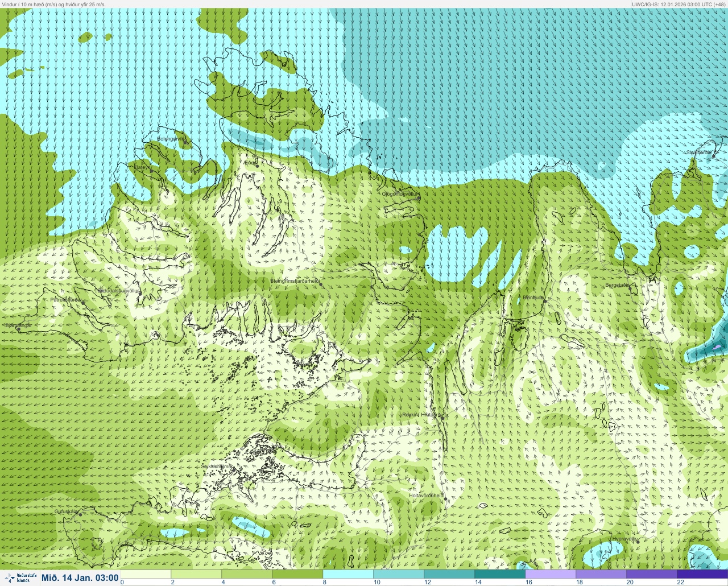
Task: Select the 14–16 m/s dark teal legend swatch
Action: (500, 574)
